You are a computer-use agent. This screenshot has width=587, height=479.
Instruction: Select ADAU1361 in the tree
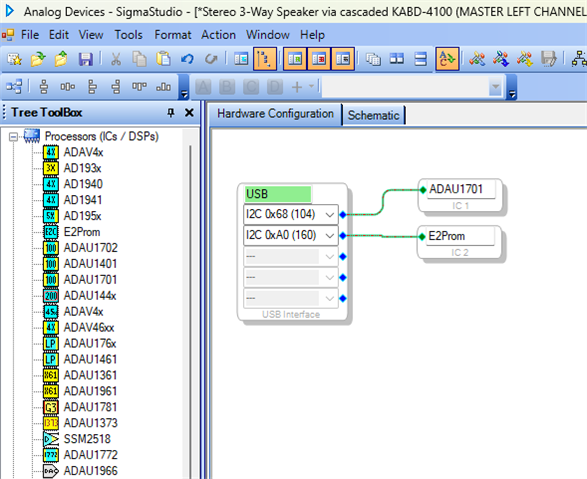pos(90,375)
